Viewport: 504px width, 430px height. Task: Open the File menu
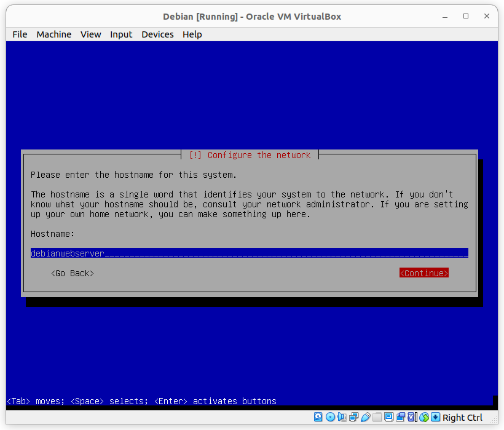pos(20,34)
